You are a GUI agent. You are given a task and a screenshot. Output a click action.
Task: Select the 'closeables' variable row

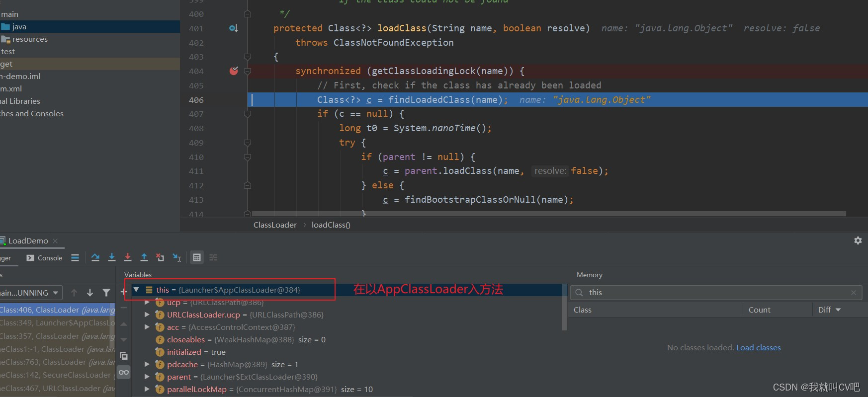347,339
